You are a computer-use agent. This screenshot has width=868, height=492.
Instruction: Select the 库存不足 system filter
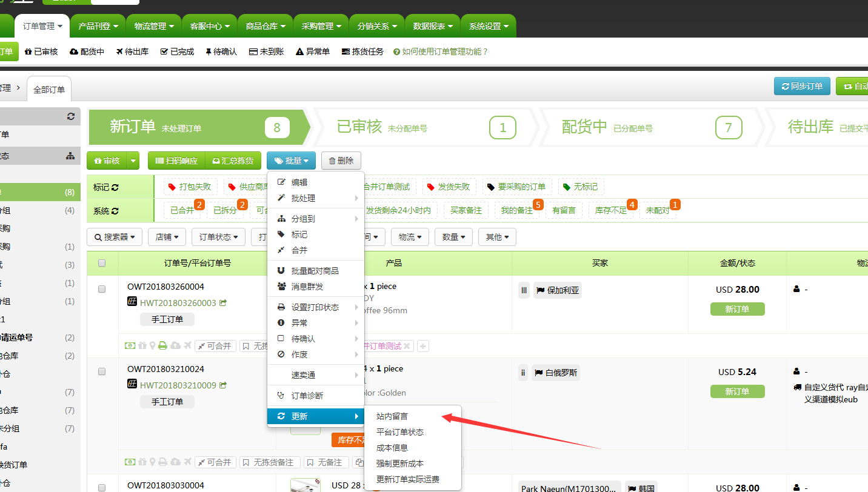[611, 210]
